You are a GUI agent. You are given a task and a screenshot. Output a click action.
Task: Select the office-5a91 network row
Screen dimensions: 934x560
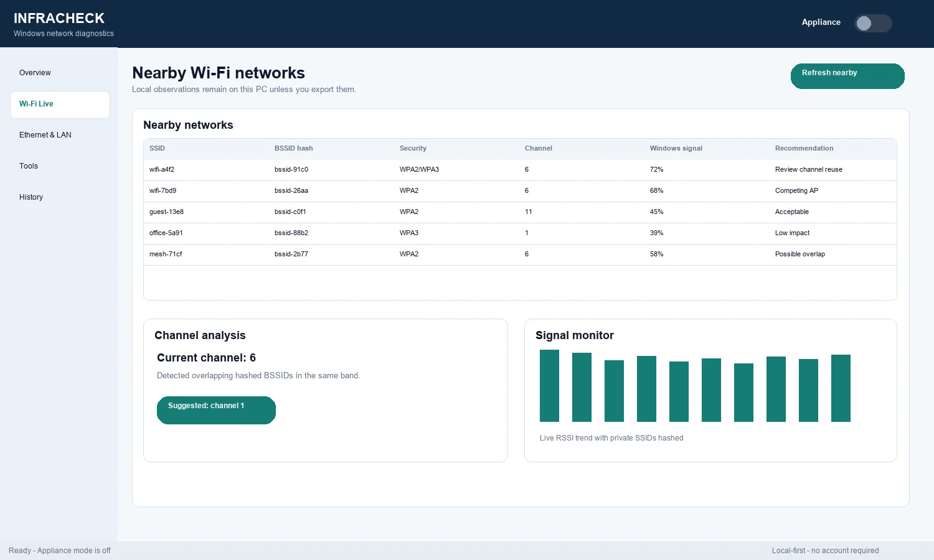[x=520, y=233]
